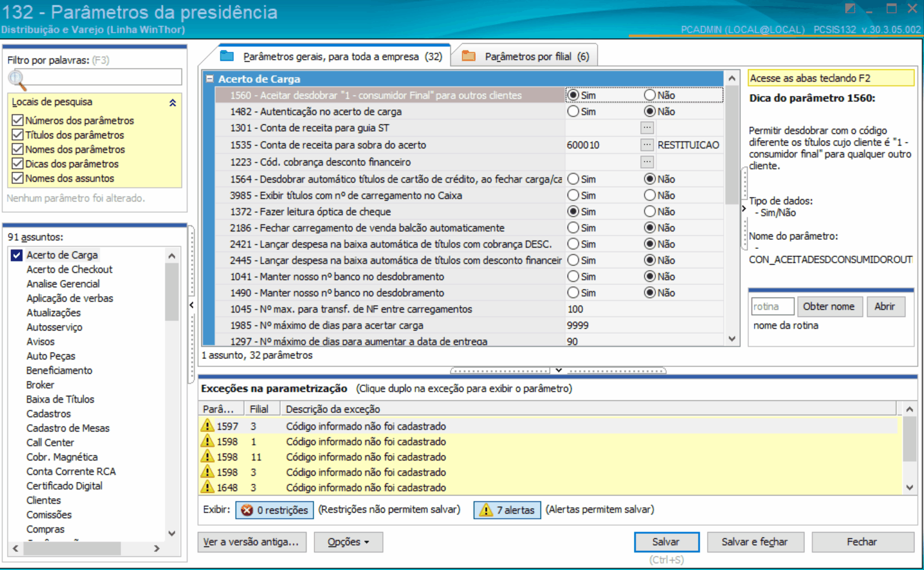Click warning icon of exception 1597 filial 3
Image resolution: width=924 pixels, height=570 pixels.
pos(207,426)
